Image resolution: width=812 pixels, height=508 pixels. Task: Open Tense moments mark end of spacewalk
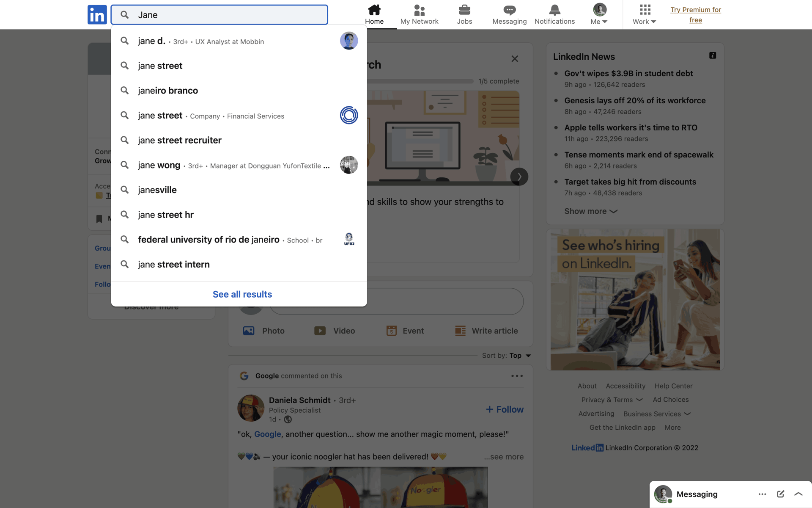639,155
